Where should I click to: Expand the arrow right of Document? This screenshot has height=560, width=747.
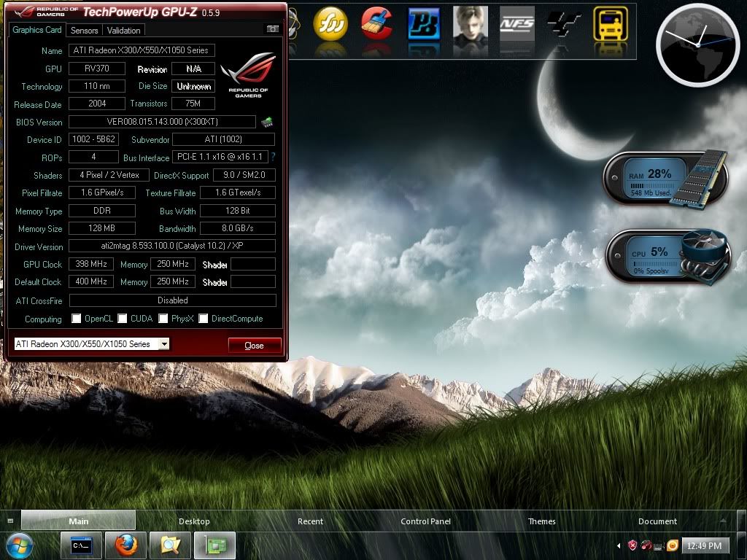tap(723, 521)
